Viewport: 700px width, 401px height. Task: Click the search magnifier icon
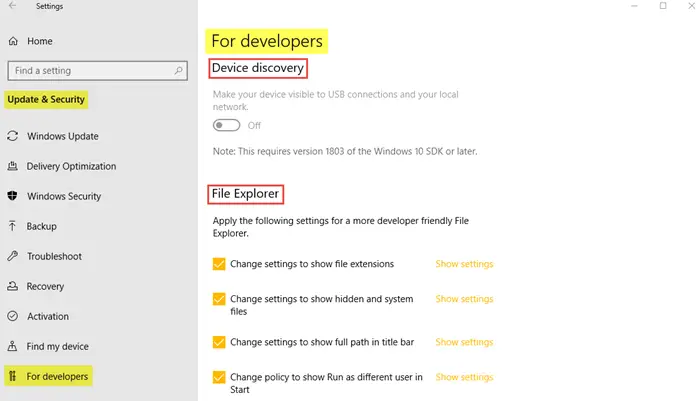tap(178, 71)
